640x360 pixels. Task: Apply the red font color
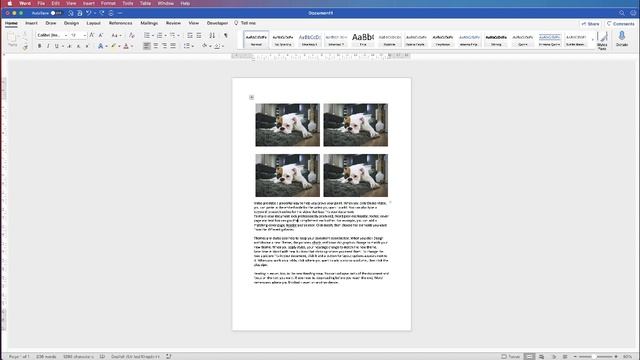[126, 46]
